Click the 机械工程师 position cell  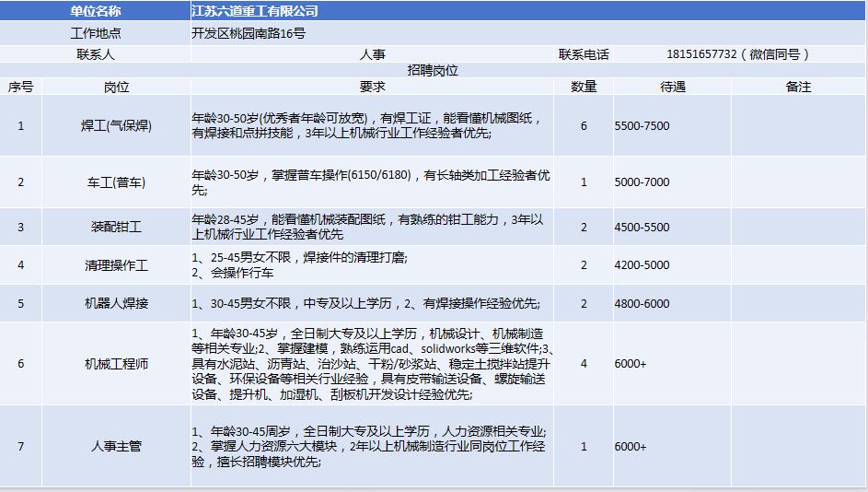click(116, 364)
